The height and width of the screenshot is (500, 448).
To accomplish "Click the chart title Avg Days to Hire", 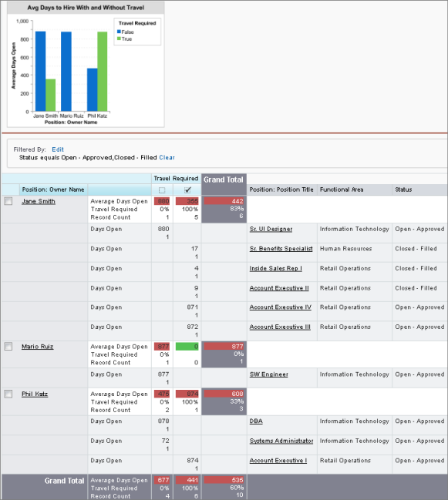I will (x=86, y=8).
